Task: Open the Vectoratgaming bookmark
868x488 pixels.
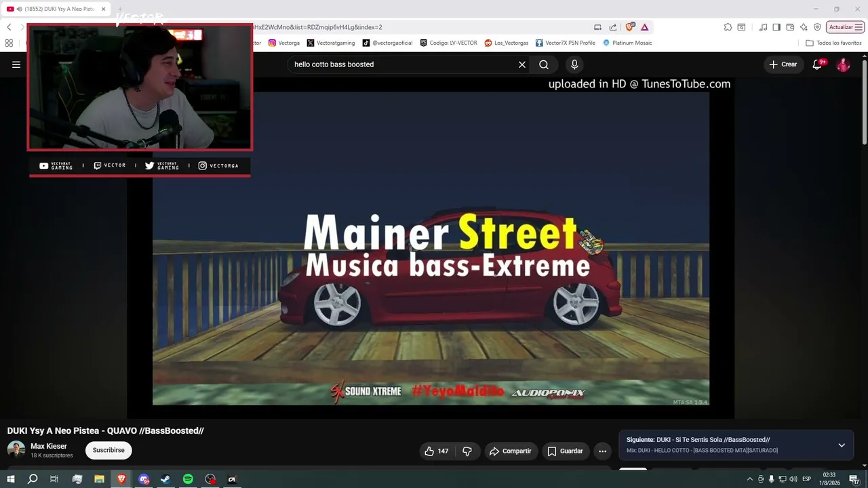Action: (331, 43)
